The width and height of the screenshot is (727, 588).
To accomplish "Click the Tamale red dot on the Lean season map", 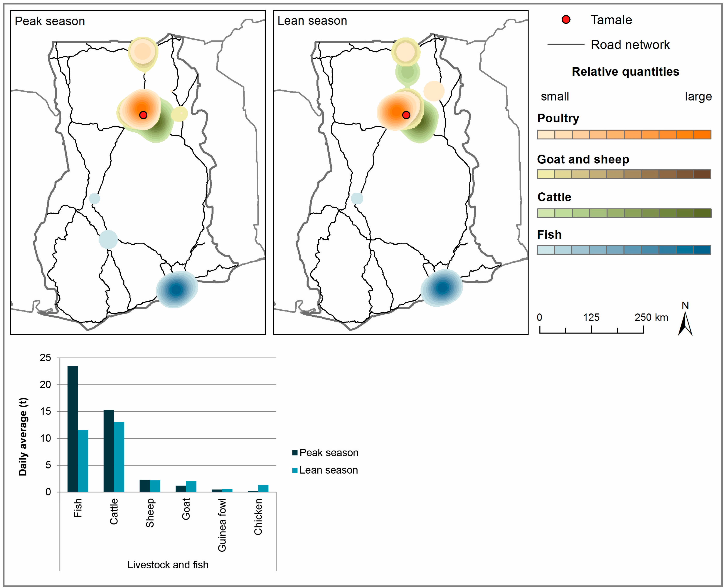I will (406, 115).
